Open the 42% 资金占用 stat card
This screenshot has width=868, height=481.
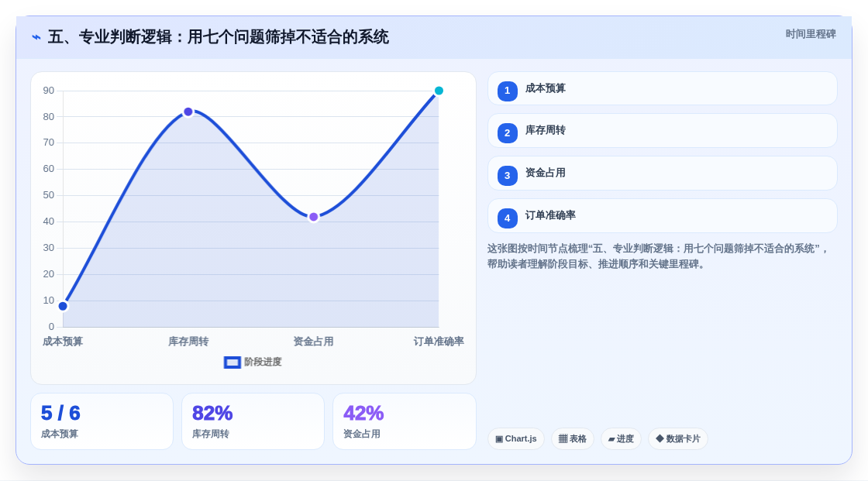pos(404,421)
